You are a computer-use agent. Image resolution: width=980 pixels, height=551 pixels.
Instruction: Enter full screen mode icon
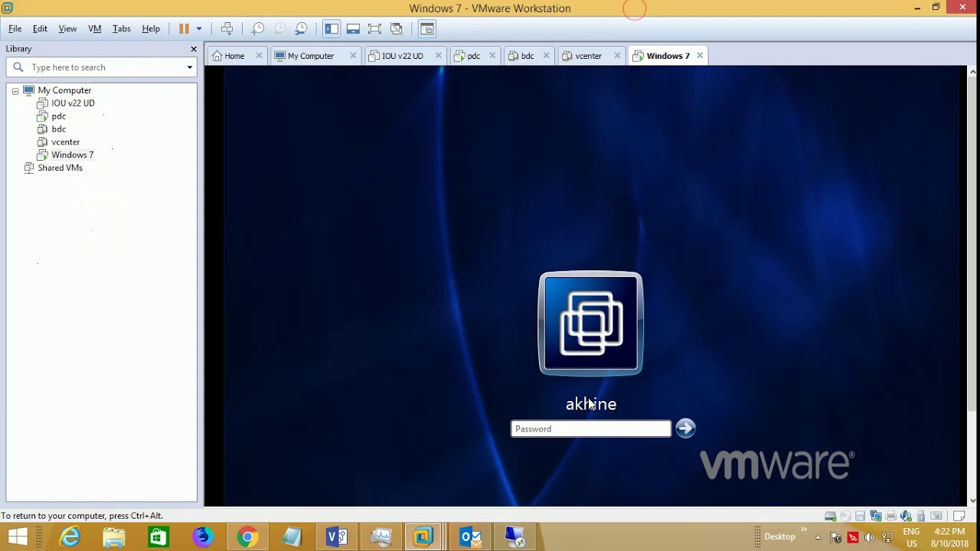pos(374,28)
